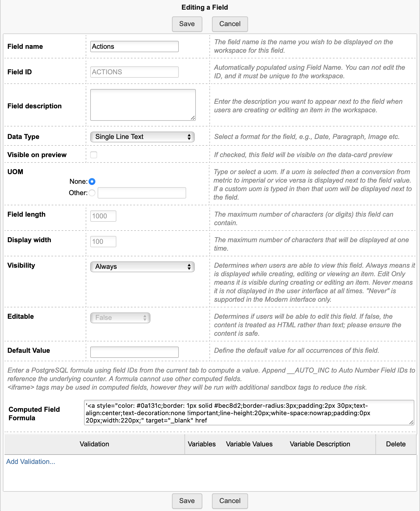Select the None UOM radio button

point(92,181)
